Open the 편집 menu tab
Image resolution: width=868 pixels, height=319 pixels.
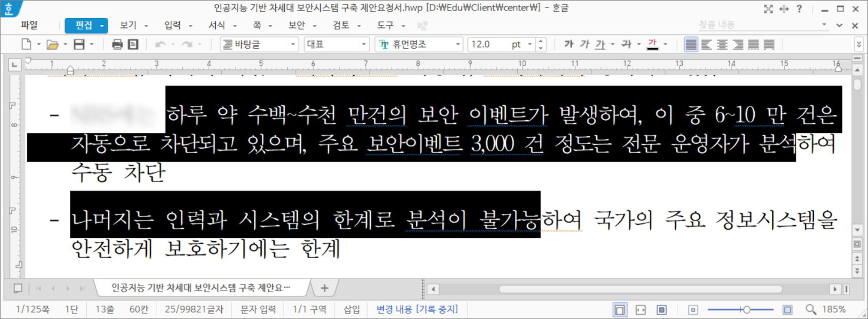click(83, 25)
